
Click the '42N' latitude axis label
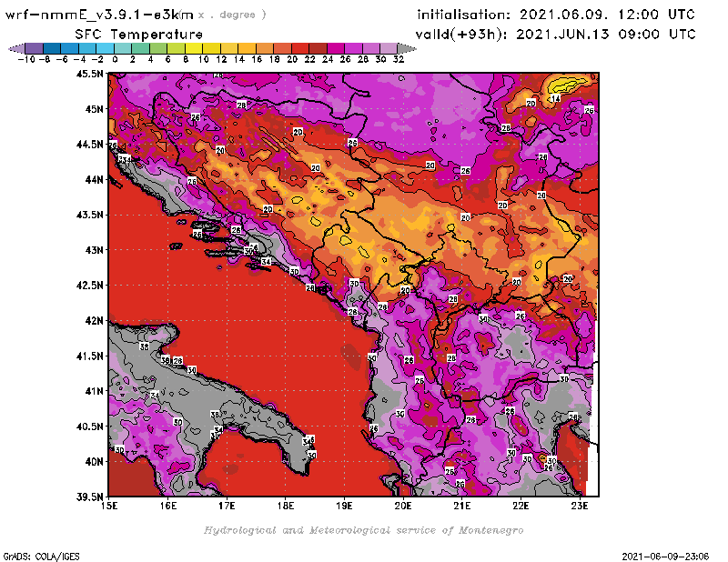94,321
